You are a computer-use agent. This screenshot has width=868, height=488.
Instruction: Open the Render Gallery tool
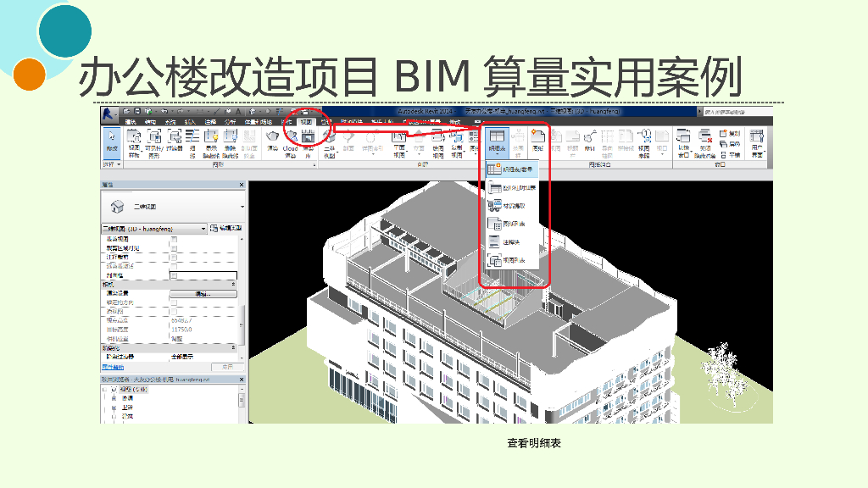(x=309, y=142)
